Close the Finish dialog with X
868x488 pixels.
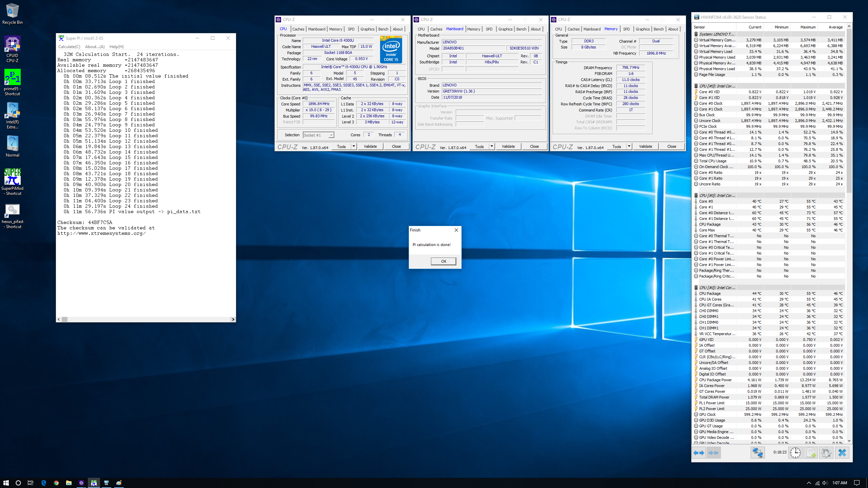coord(456,230)
